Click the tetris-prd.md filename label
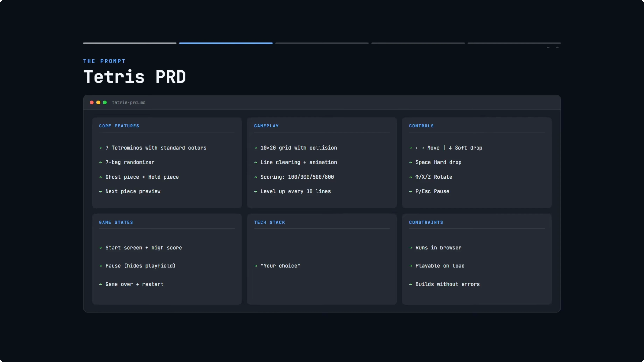Screen dimensions: 644x362 128,102
